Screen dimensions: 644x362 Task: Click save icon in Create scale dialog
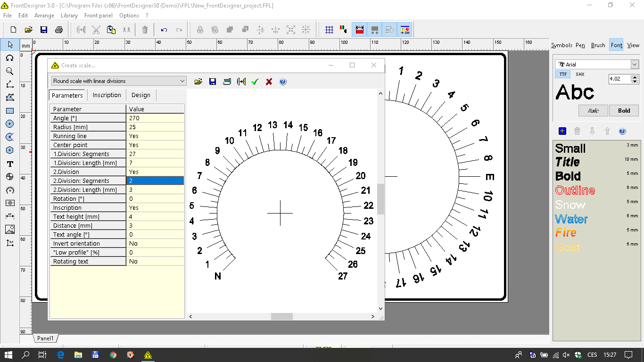click(213, 82)
